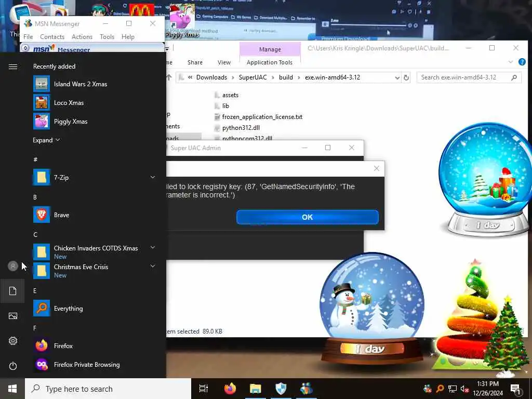532x399 pixels.
Task: Open MSN Messenger Help menu
Action: tap(128, 37)
